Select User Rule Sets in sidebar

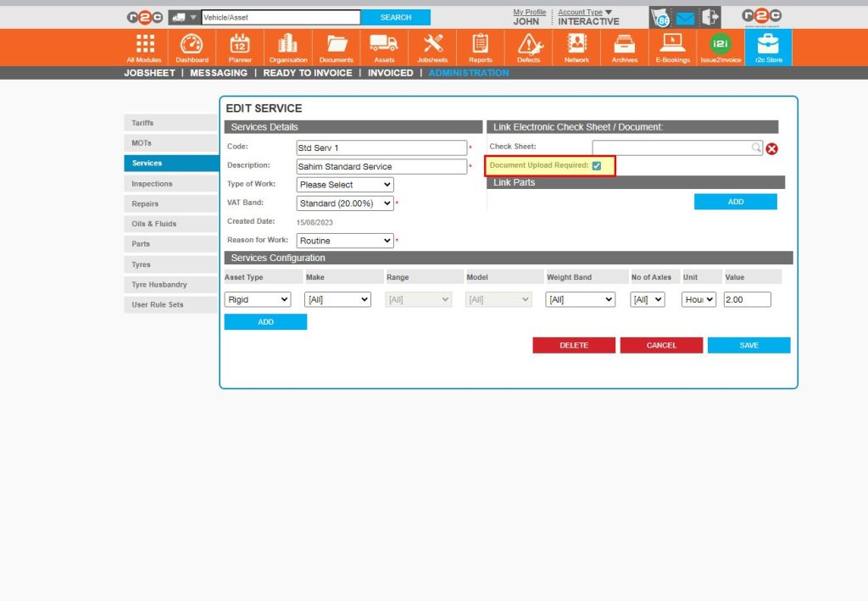(171, 304)
